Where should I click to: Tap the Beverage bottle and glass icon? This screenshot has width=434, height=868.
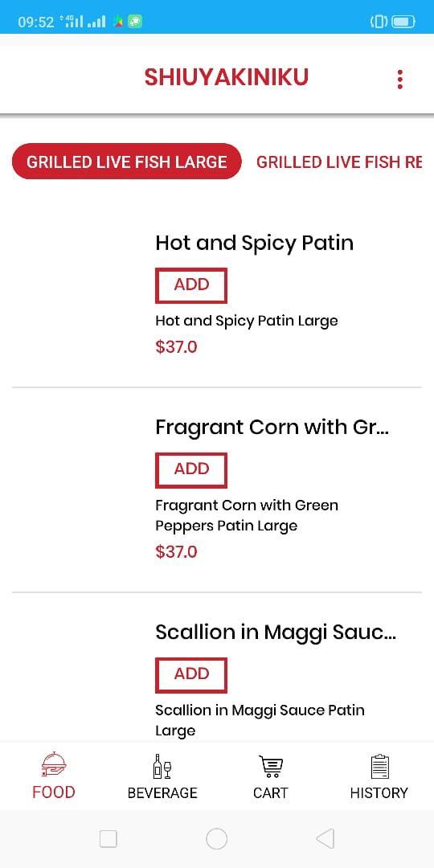coord(162,766)
